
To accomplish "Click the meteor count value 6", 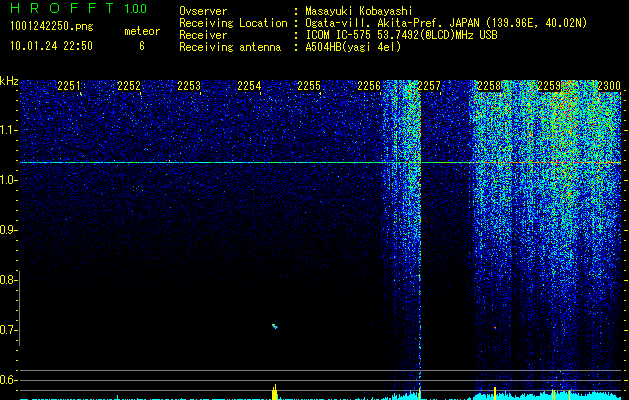I will pos(142,46).
